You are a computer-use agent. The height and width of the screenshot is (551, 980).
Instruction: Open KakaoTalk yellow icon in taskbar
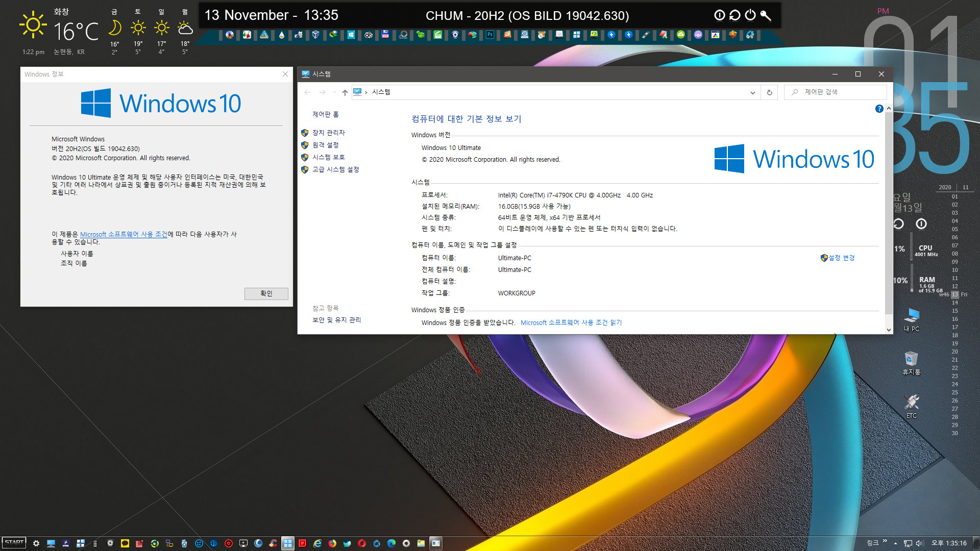tap(125, 543)
